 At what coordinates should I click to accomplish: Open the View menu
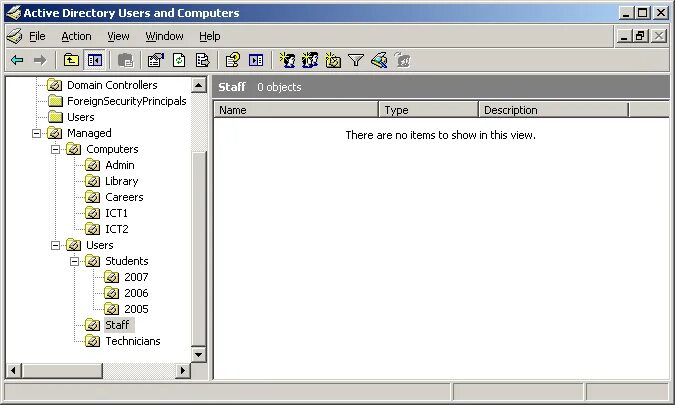coord(118,36)
